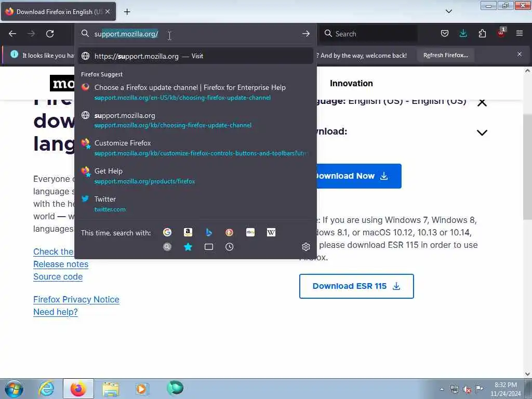
Task: Close the Download Firefox tab
Action: (x=108, y=11)
